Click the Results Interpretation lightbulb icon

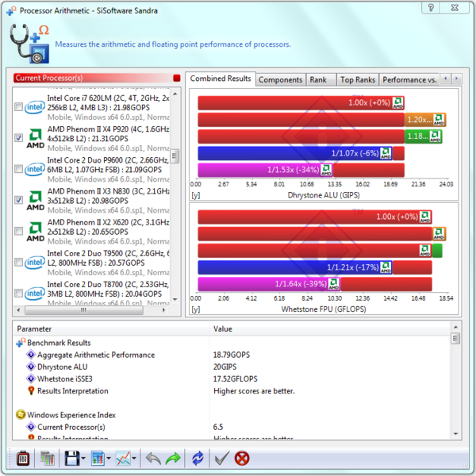(31, 390)
